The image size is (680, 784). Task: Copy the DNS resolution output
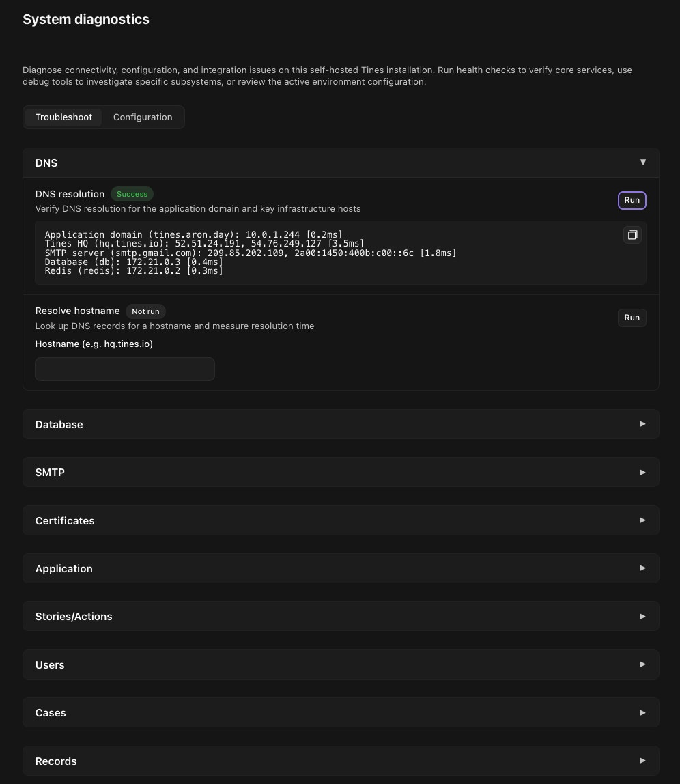point(632,235)
